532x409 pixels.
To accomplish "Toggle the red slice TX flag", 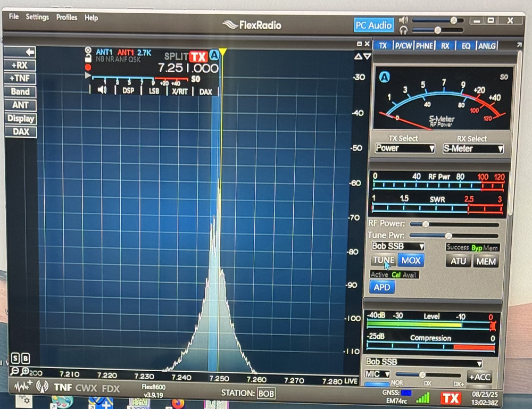I will [x=198, y=56].
